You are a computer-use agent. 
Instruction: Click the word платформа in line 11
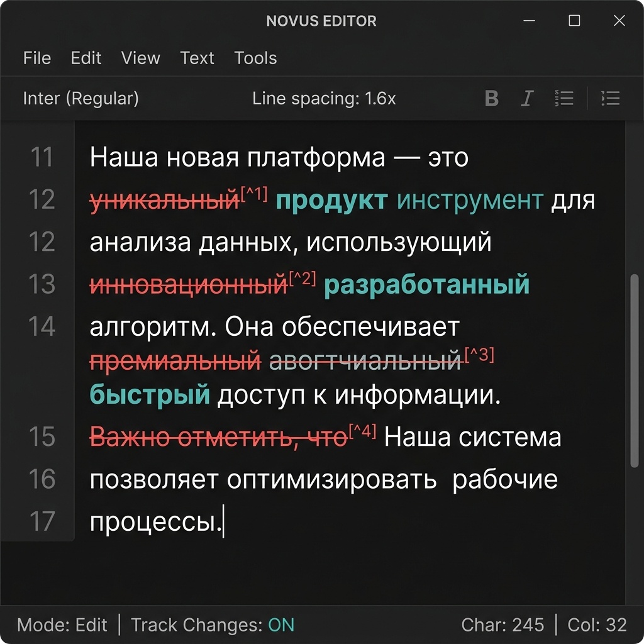pos(317,158)
